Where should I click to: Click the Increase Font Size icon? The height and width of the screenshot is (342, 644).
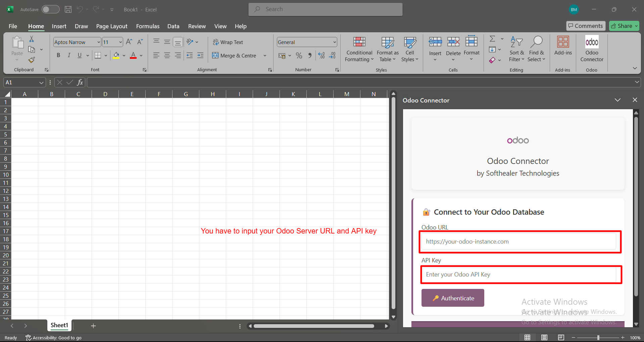[129, 42]
